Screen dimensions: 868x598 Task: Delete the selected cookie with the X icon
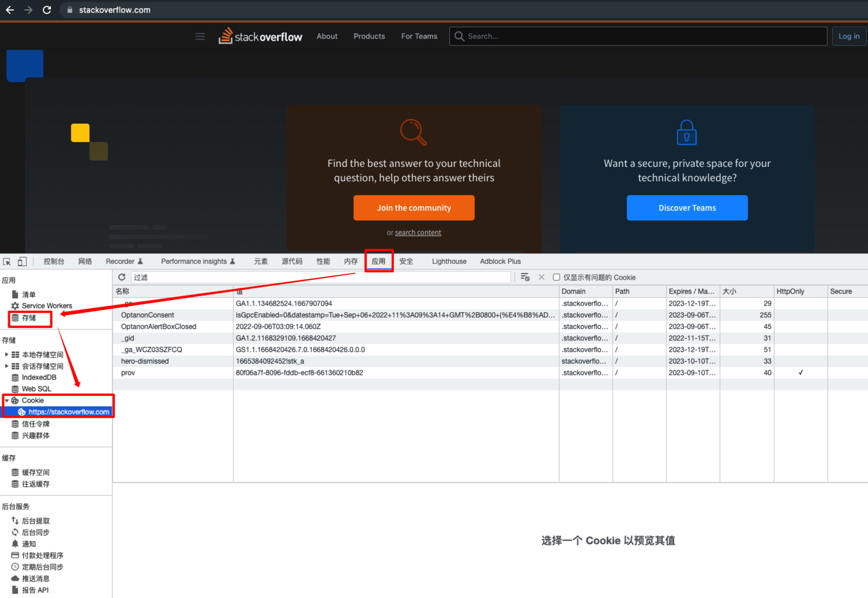point(542,277)
